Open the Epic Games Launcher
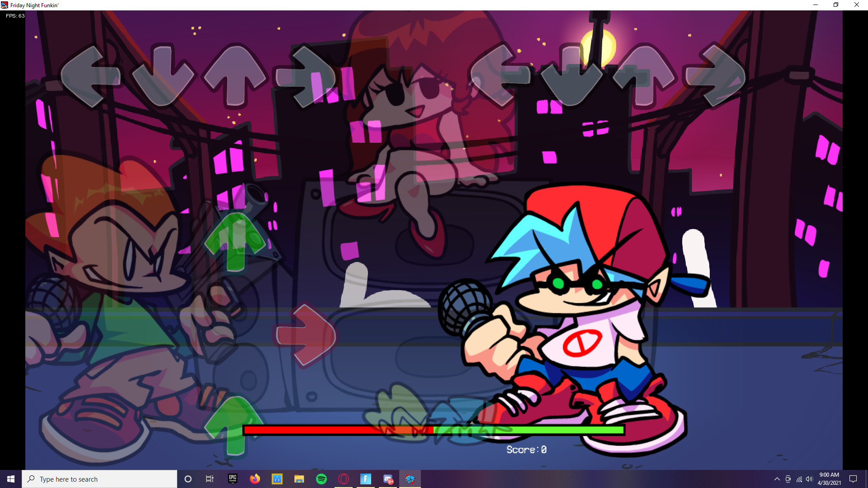Viewport: 868px width, 488px height. coord(232,479)
